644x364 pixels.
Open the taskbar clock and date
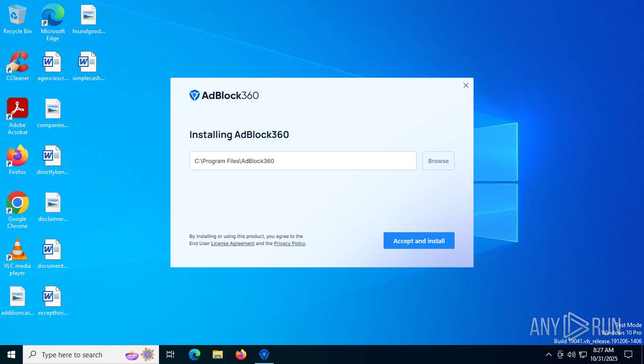tap(603, 355)
